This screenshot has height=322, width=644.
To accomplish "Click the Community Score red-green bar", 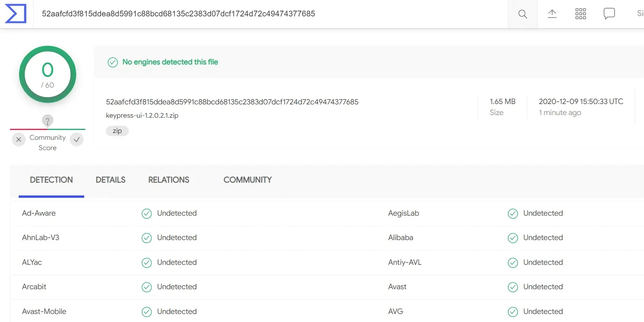I will tap(48, 129).
